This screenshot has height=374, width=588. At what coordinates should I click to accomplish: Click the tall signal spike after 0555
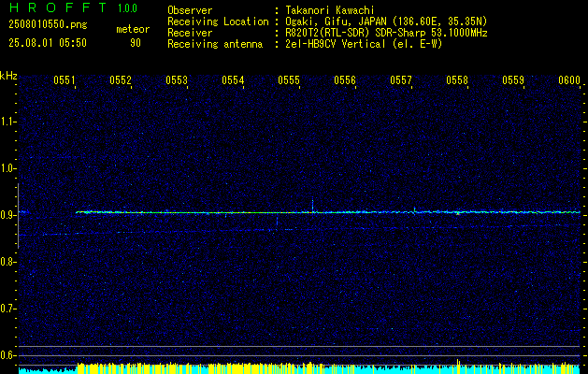[x=312, y=205]
